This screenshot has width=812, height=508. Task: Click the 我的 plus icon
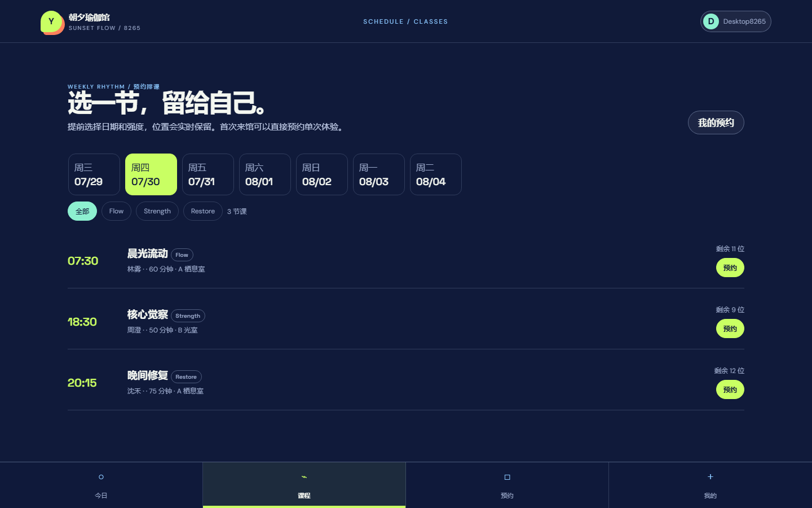(710, 476)
